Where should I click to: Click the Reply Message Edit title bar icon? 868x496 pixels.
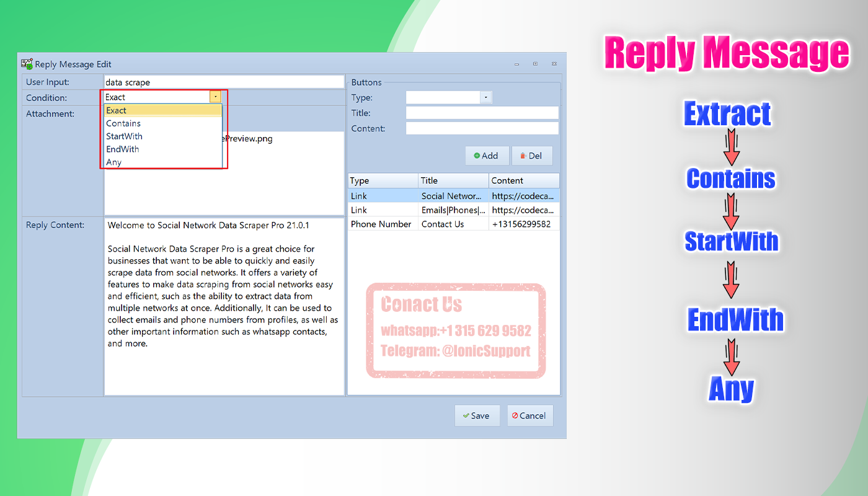click(27, 64)
